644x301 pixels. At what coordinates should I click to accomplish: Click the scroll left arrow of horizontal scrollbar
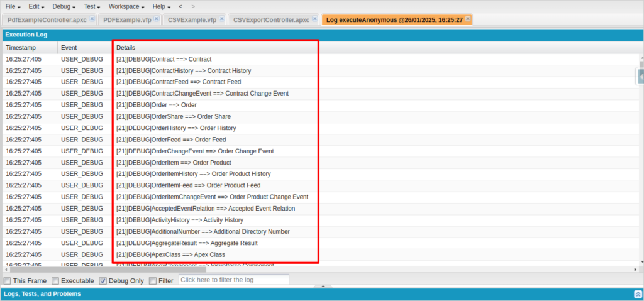point(6,270)
